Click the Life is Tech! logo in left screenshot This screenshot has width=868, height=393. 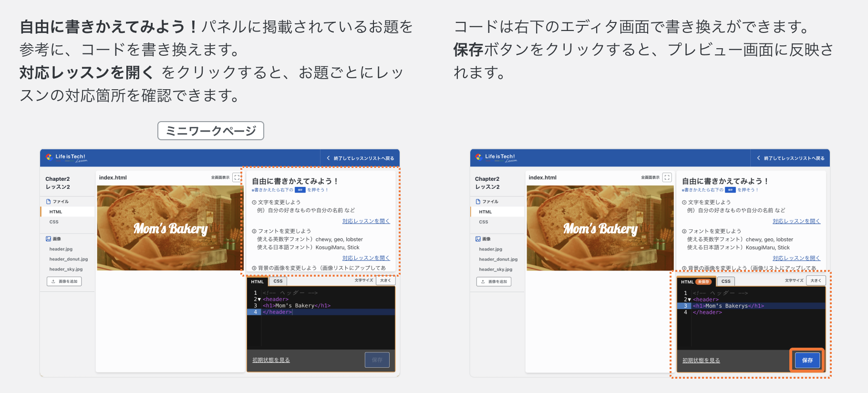pos(66,157)
